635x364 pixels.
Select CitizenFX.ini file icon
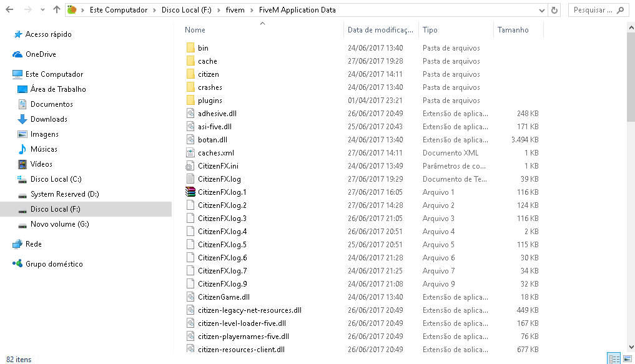click(x=190, y=166)
